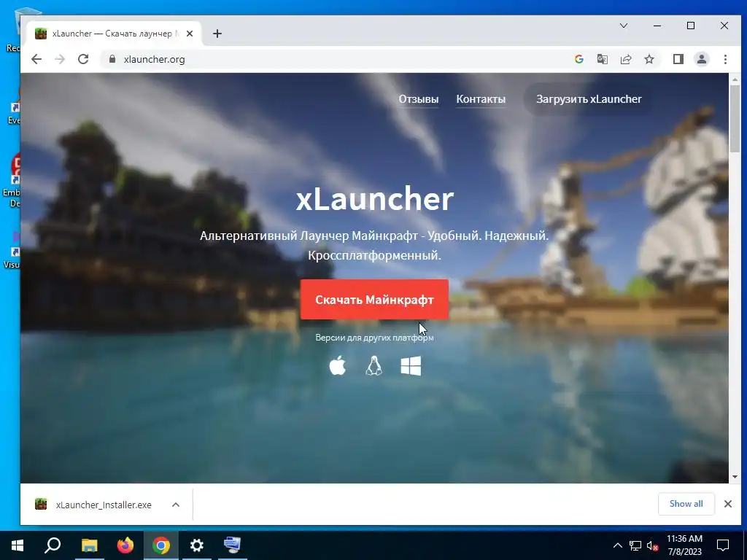Click the red Скачать Майнкрафт button

(x=374, y=300)
